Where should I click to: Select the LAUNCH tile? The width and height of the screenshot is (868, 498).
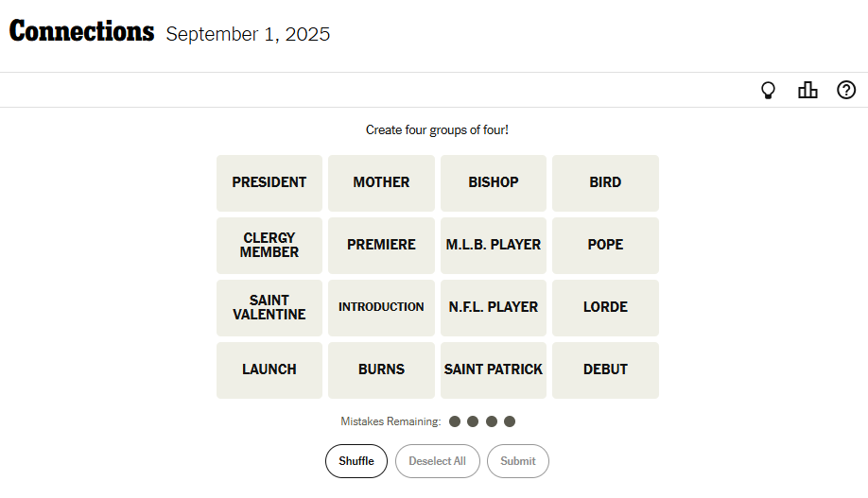click(x=269, y=369)
